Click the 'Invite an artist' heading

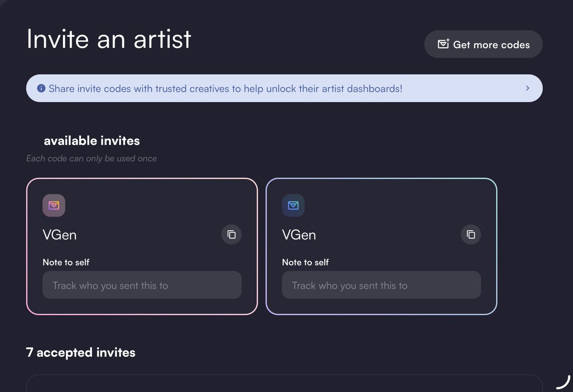(109, 39)
